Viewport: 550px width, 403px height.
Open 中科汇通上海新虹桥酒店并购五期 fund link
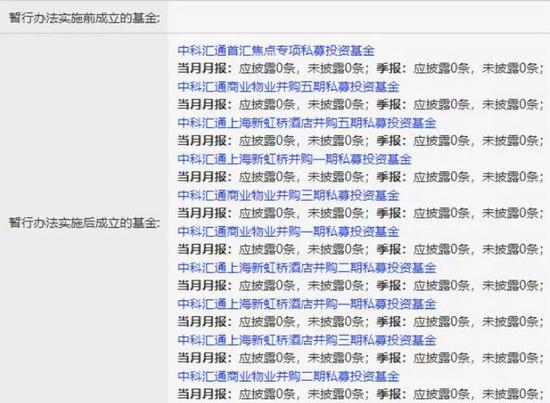(307, 123)
